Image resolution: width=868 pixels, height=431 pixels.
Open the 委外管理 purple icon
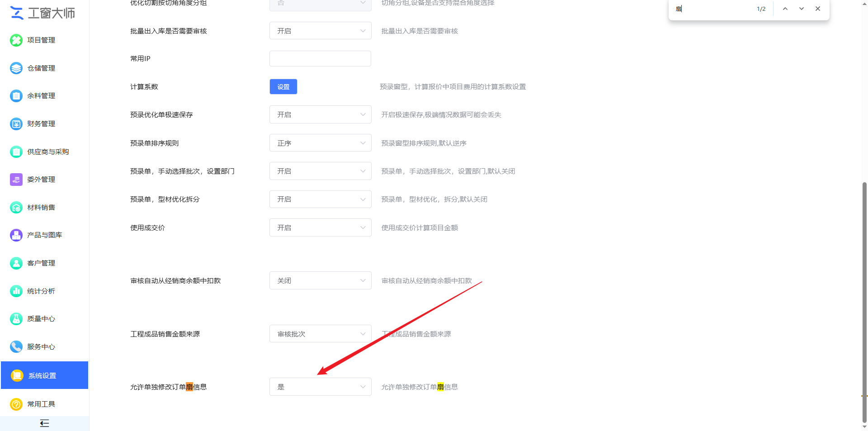(x=16, y=180)
